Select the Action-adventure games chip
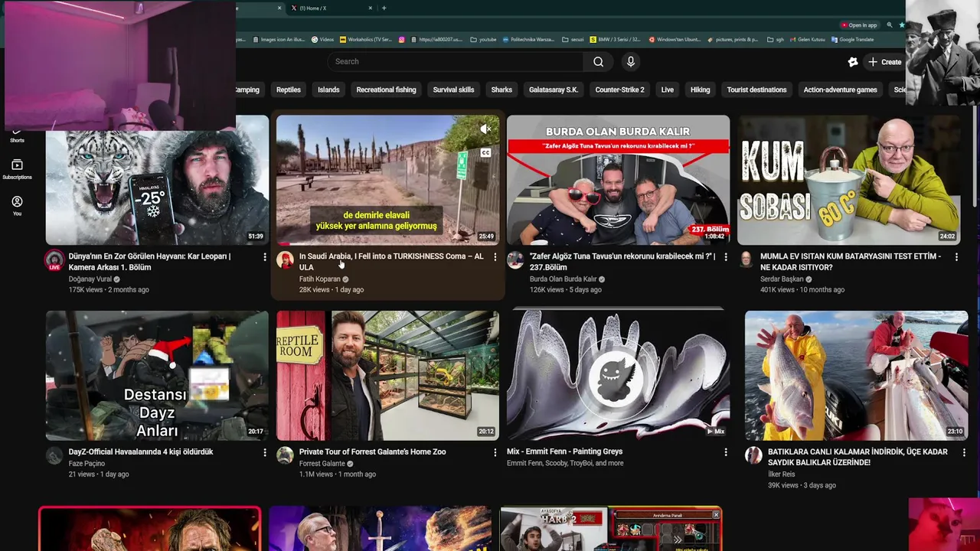 coord(840,90)
